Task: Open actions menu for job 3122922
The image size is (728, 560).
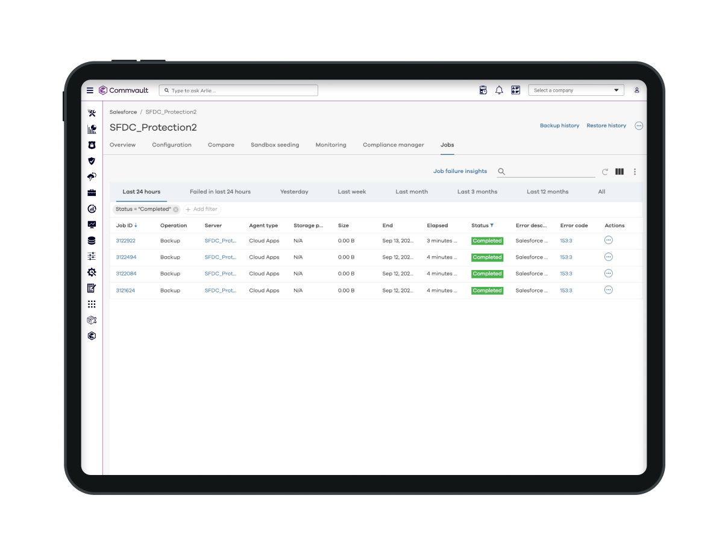Action: click(608, 241)
